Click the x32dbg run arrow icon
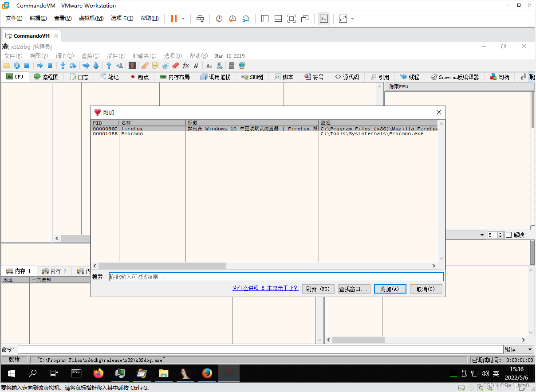Viewport: 536px width, 392px height. point(40,66)
